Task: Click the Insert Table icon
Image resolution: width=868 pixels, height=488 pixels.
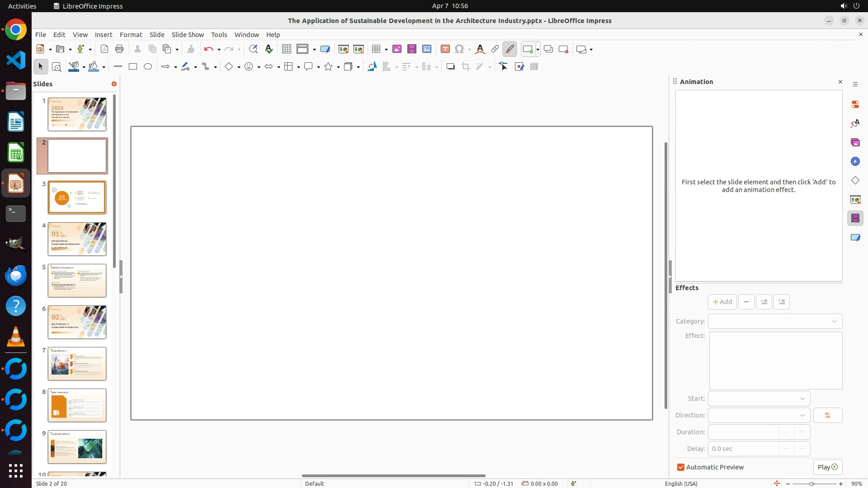Action: (375, 49)
